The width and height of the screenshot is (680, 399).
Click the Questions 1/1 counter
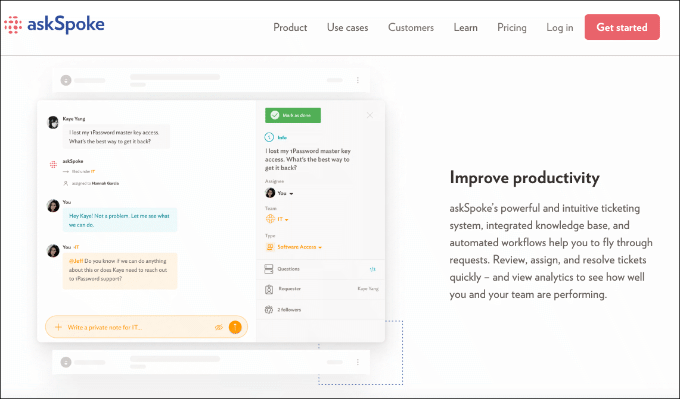click(372, 269)
